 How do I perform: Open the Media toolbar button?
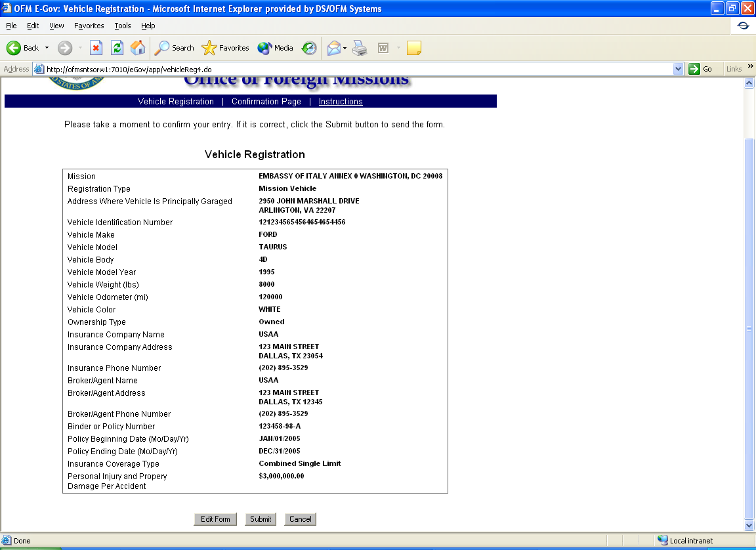point(276,48)
